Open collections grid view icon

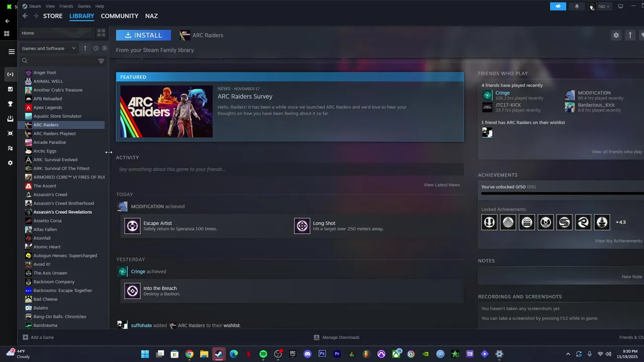pyautogui.click(x=101, y=33)
